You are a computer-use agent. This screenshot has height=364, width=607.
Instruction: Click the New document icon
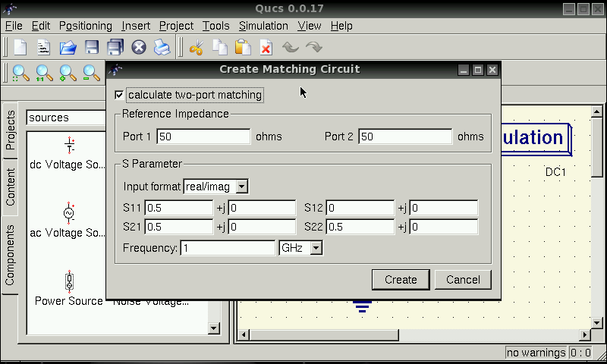pyautogui.click(x=20, y=48)
